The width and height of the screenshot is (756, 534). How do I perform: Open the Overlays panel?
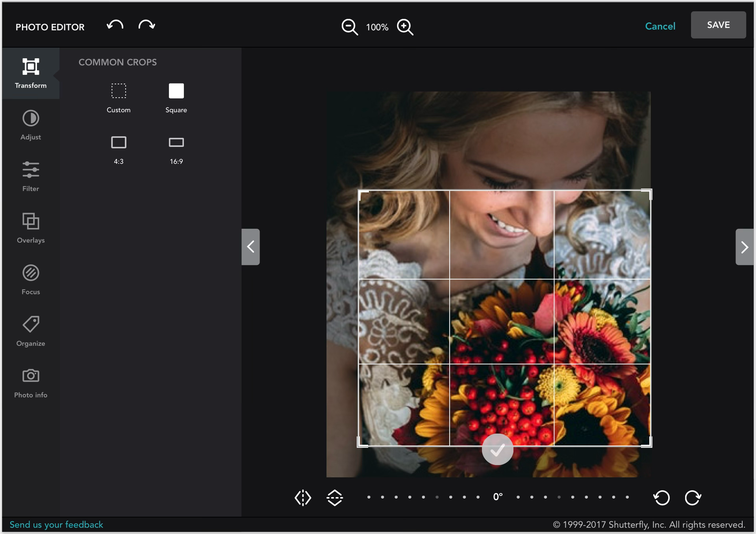click(x=31, y=228)
